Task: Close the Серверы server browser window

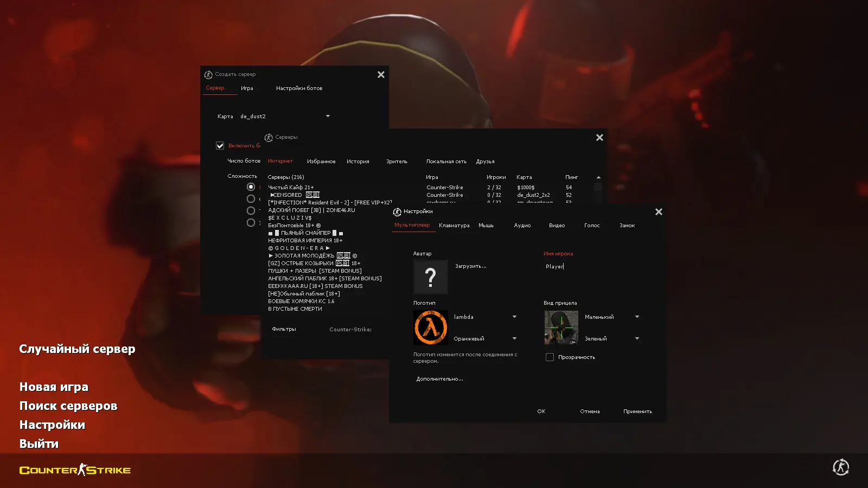Action: (599, 137)
